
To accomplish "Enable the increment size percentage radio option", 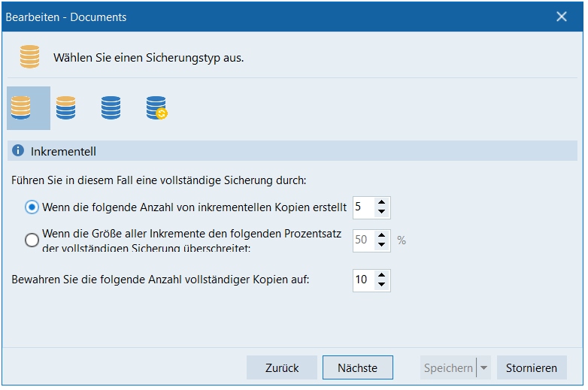I will pos(32,240).
